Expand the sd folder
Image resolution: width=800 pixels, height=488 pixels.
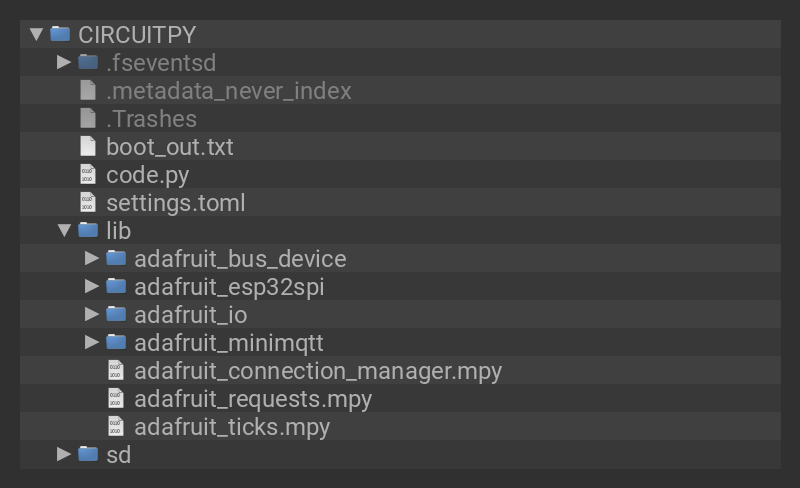click(64, 454)
